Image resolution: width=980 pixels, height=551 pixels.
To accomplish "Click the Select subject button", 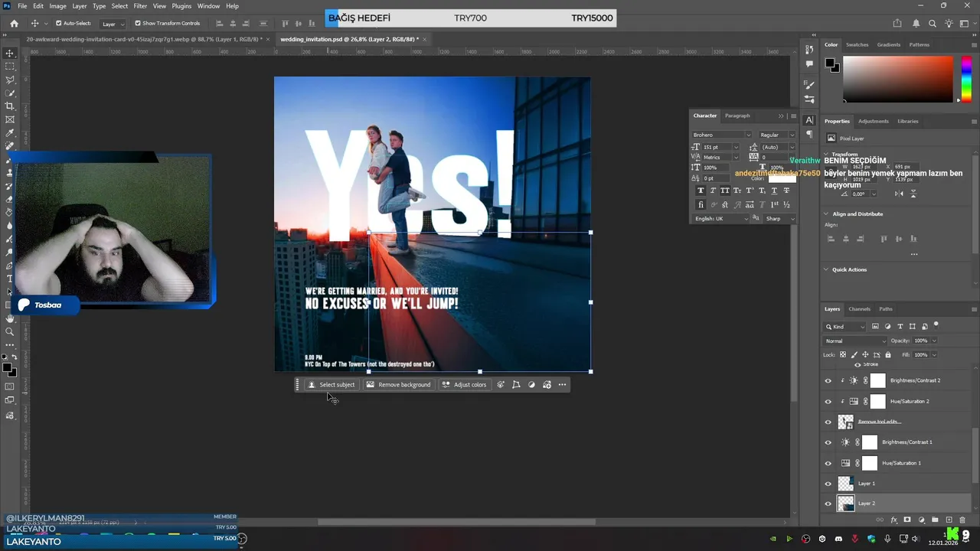I will [332, 385].
